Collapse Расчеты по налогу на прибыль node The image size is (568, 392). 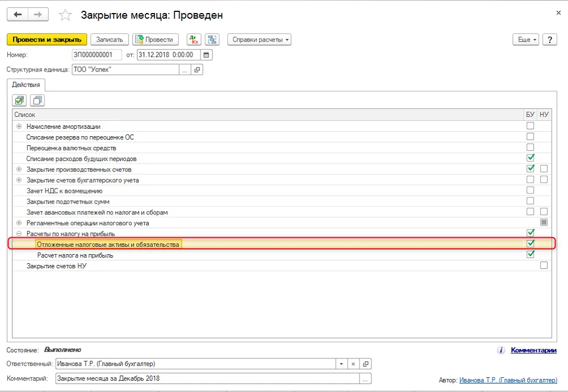click(19, 234)
